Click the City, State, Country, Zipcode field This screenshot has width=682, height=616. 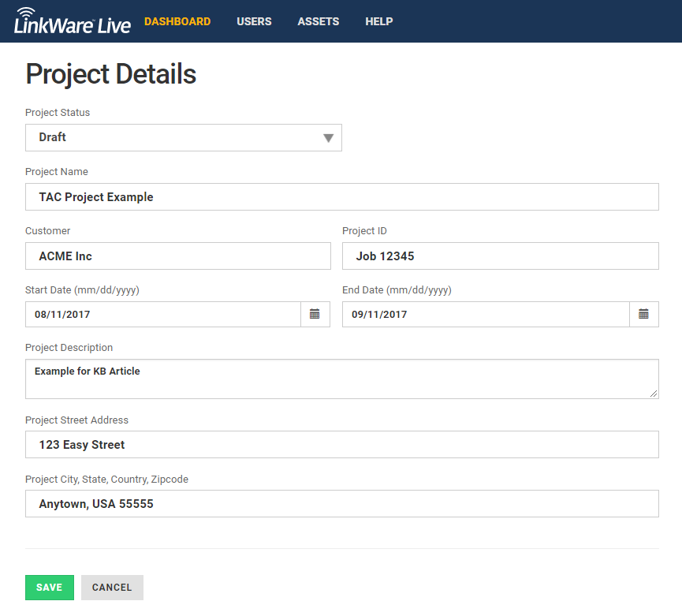342,504
